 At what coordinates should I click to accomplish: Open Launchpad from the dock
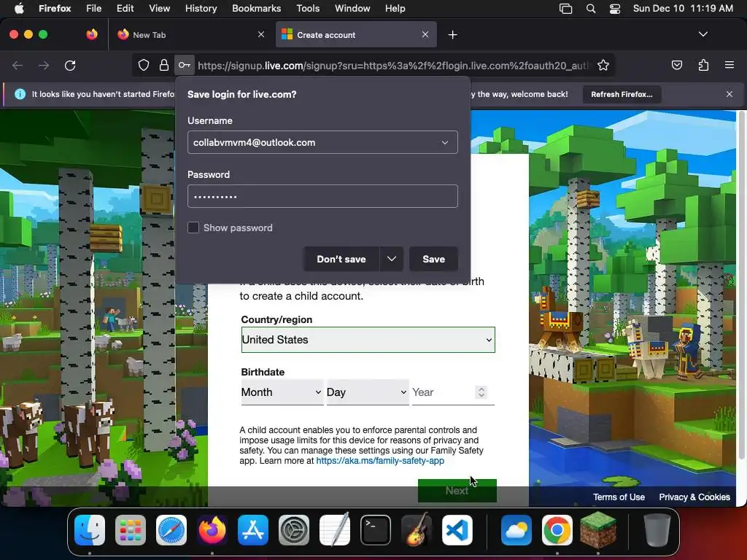click(x=131, y=530)
